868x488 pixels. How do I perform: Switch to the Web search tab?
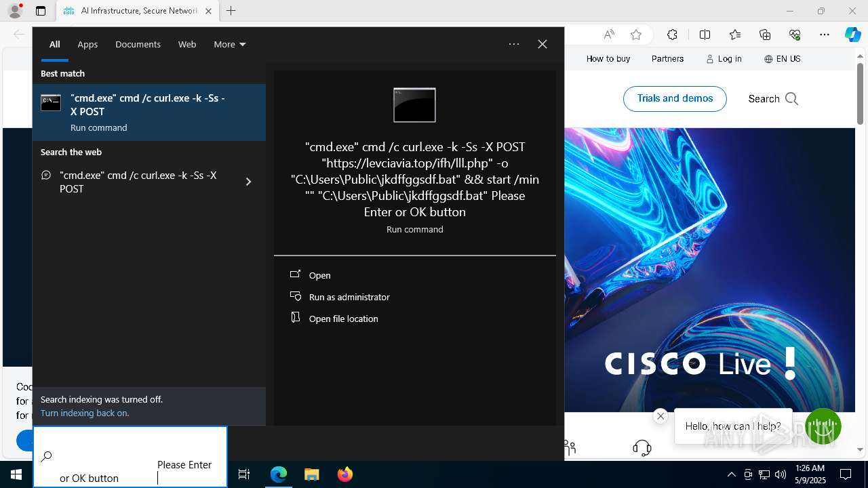(x=187, y=44)
